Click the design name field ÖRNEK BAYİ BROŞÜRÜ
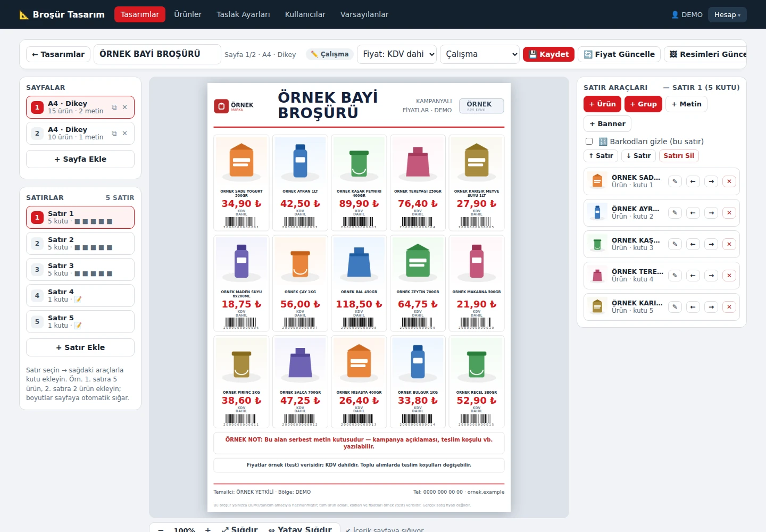 click(x=157, y=54)
